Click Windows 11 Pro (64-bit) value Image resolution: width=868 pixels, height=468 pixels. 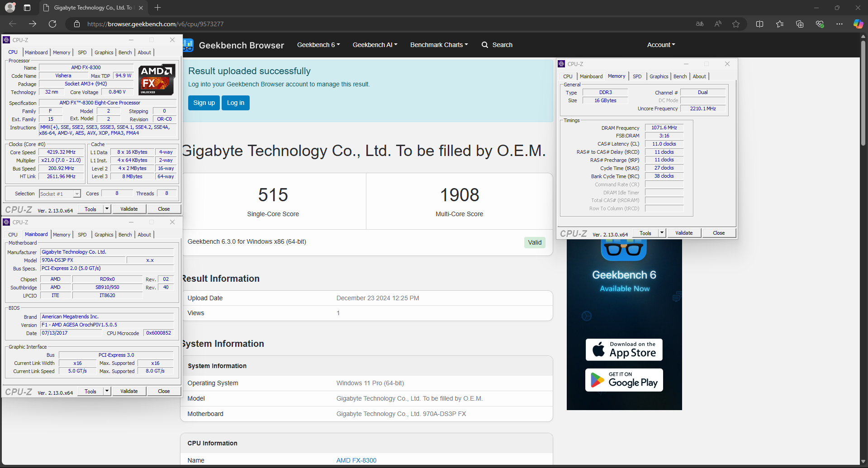(x=370, y=383)
